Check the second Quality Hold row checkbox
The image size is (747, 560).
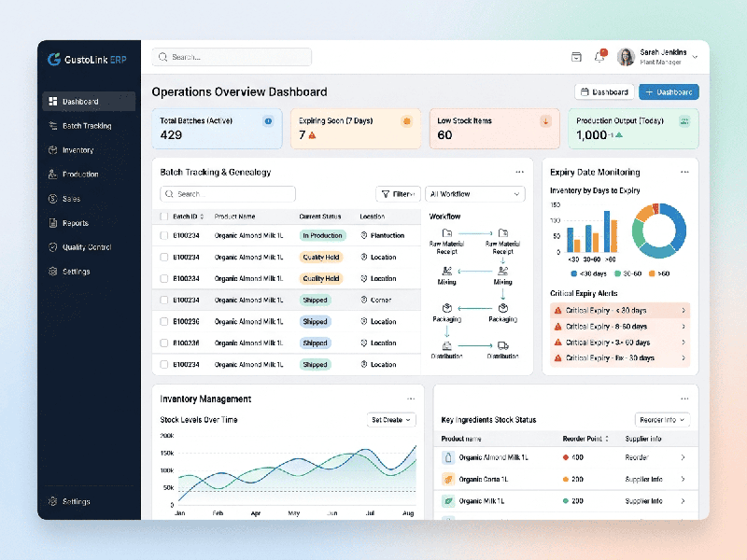[x=164, y=278]
